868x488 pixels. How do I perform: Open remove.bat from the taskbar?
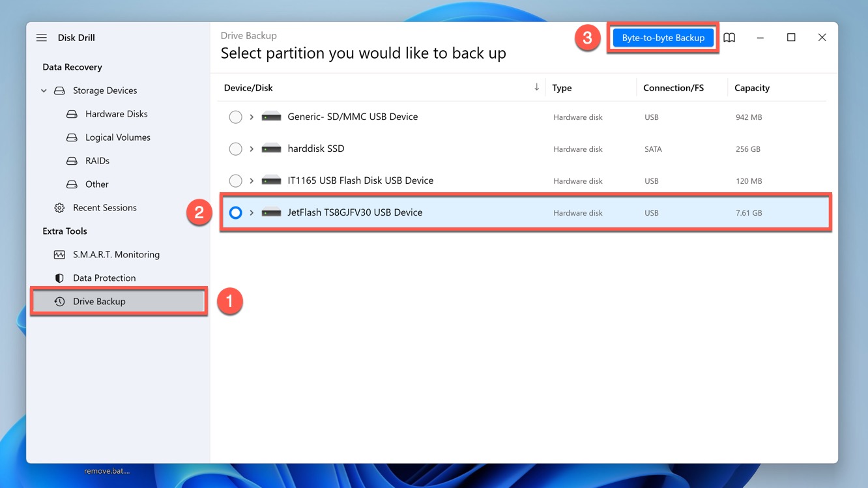(x=106, y=470)
